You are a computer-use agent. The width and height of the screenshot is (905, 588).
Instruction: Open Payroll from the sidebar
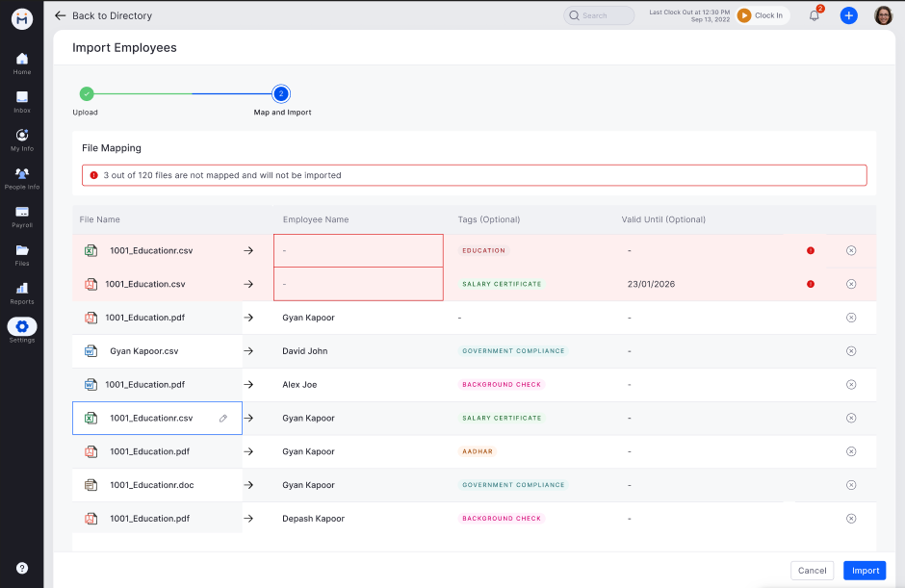point(21,216)
